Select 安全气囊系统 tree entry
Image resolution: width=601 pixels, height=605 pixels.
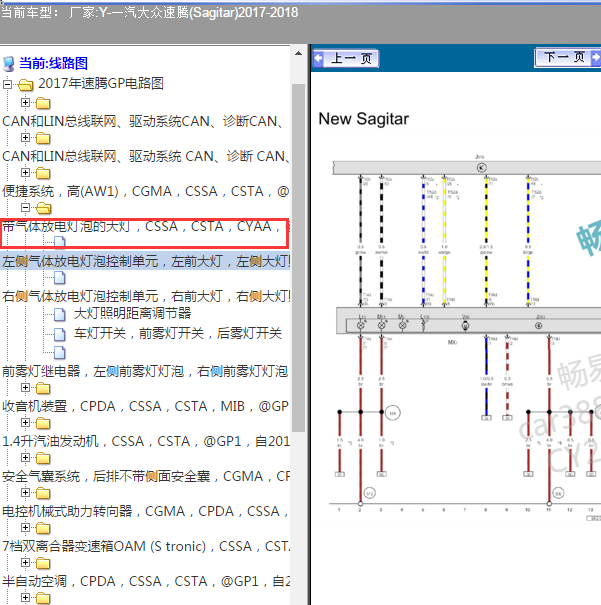145,476
